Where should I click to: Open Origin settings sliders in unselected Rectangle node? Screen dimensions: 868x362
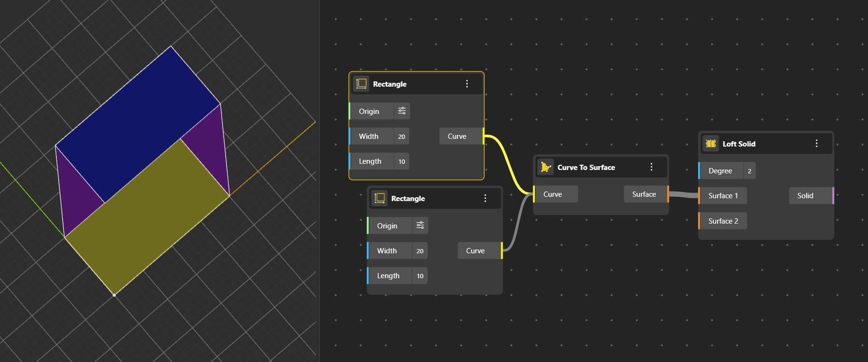click(420, 226)
